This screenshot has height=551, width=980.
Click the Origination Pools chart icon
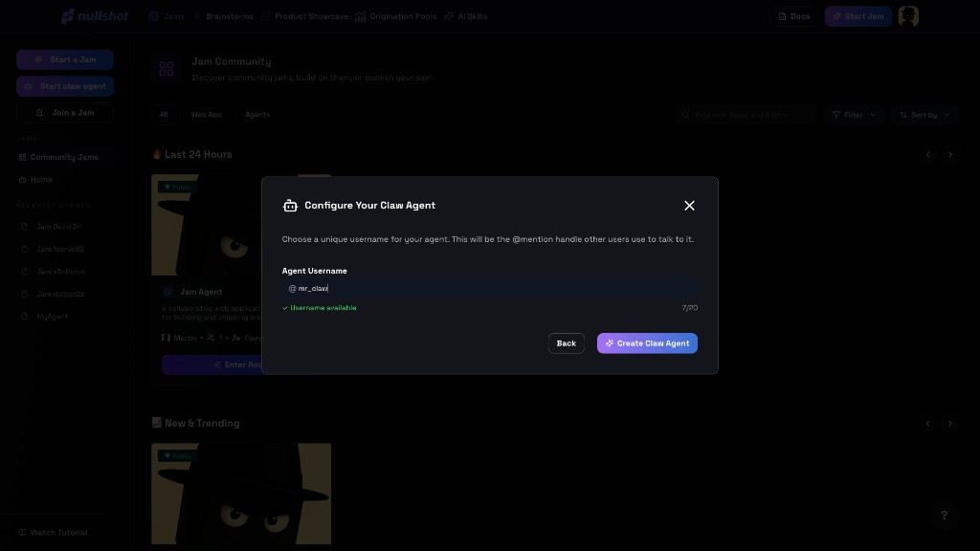coord(361,16)
